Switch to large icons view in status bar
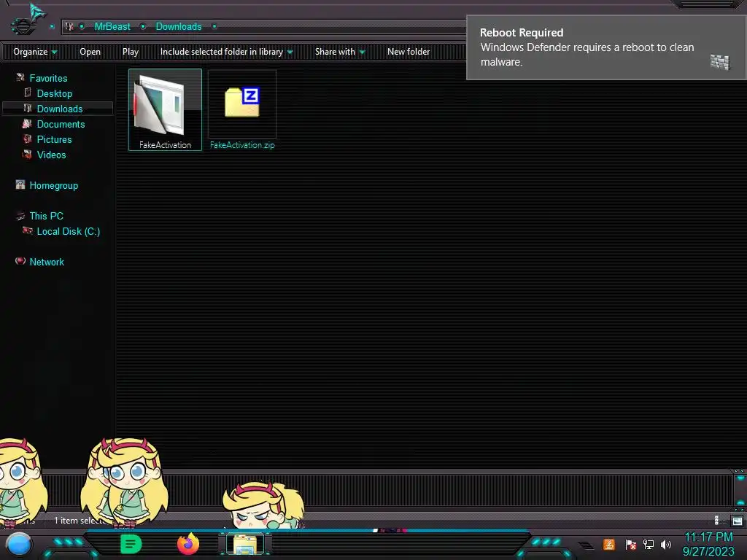This screenshot has width=747, height=560. 737,521
